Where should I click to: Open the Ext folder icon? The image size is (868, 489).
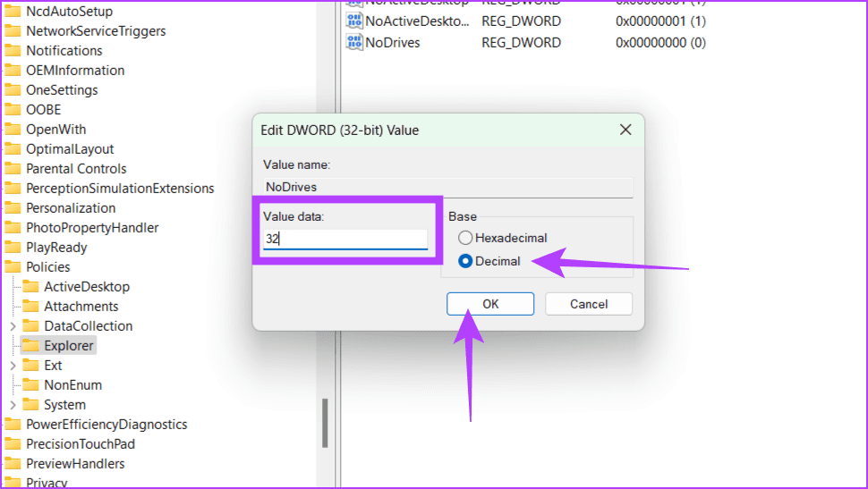pos(30,365)
